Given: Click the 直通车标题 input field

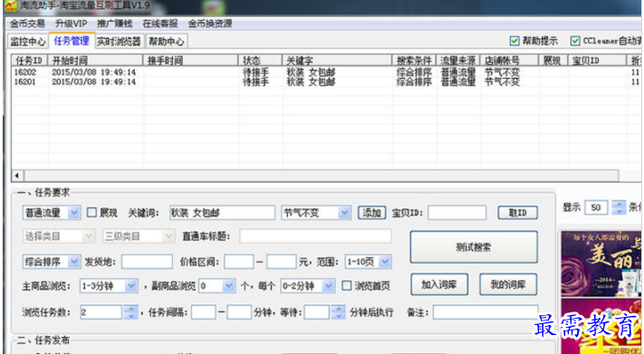Looking at the screenshot, I should [315, 236].
